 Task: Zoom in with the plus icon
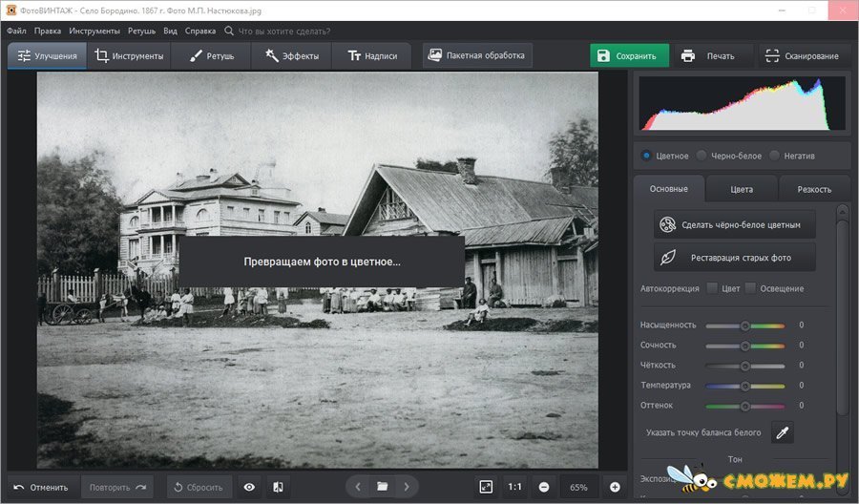(615, 487)
